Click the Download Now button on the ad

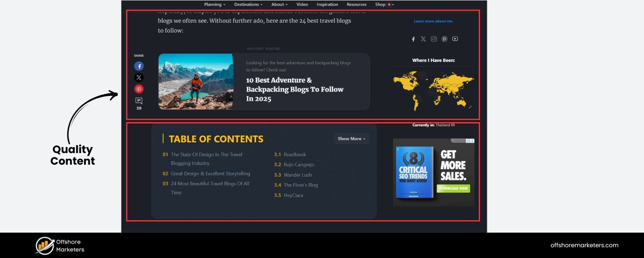(x=453, y=188)
